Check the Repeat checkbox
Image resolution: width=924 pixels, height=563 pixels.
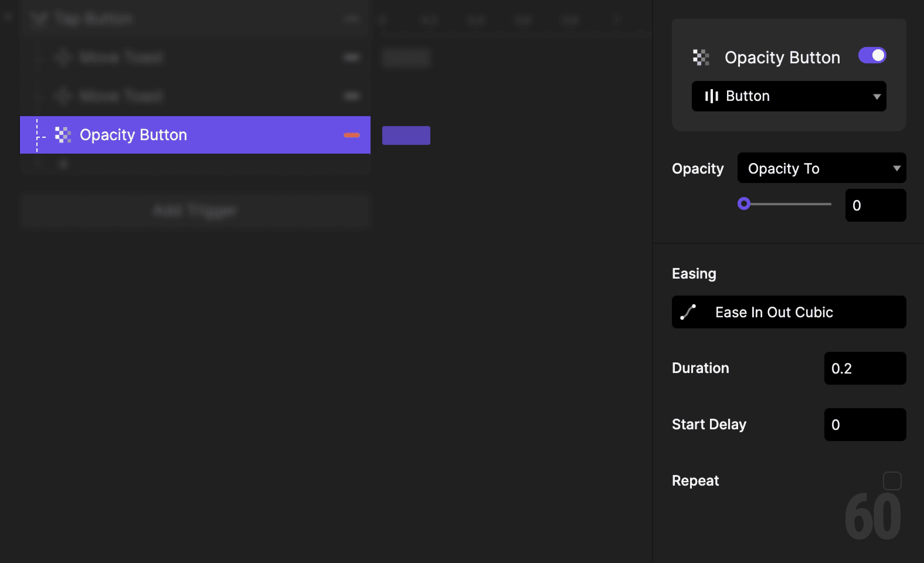pyautogui.click(x=892, y=481)
